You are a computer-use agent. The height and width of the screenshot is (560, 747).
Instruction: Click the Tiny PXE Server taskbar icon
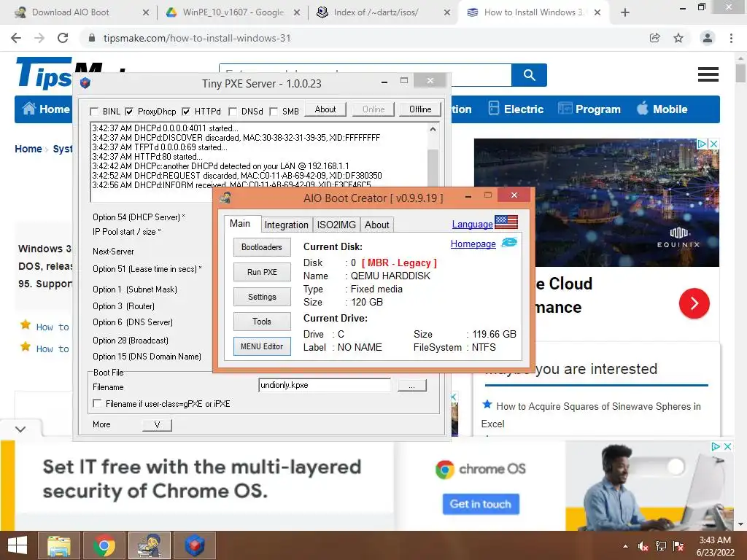(194, 545)
